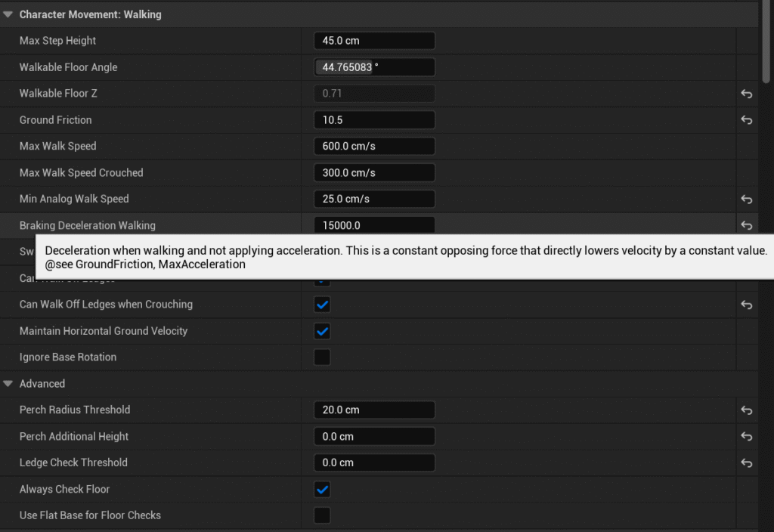This screenshot has height=532, width=774.
Task: Reset Min Analog Walk Speed value
Action: click(x=746, y=199)
